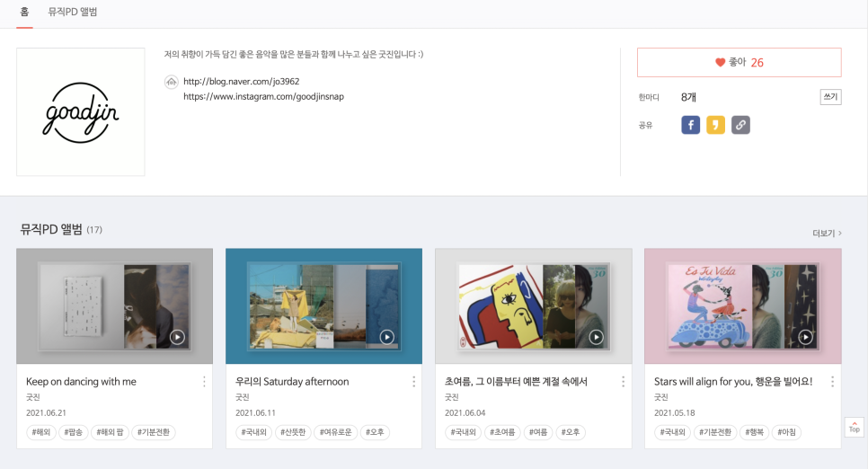This screenshot has height=469, width=868.
Task: Select #국내외 tag under 초여름 album
Action: [x=463, y=432]
